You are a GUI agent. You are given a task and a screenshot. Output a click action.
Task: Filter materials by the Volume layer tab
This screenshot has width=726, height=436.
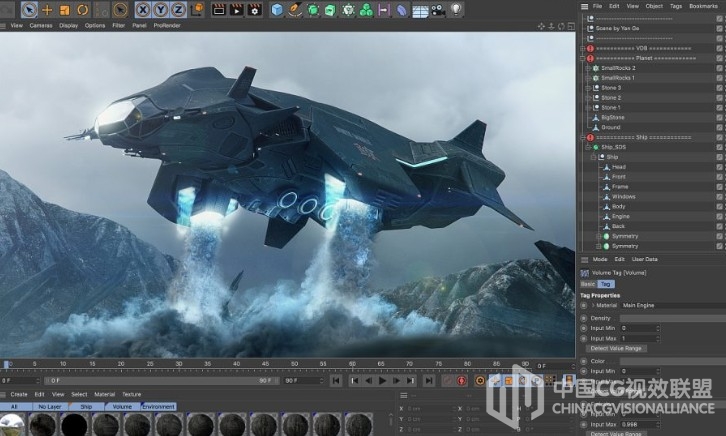[x=123, y=406]
